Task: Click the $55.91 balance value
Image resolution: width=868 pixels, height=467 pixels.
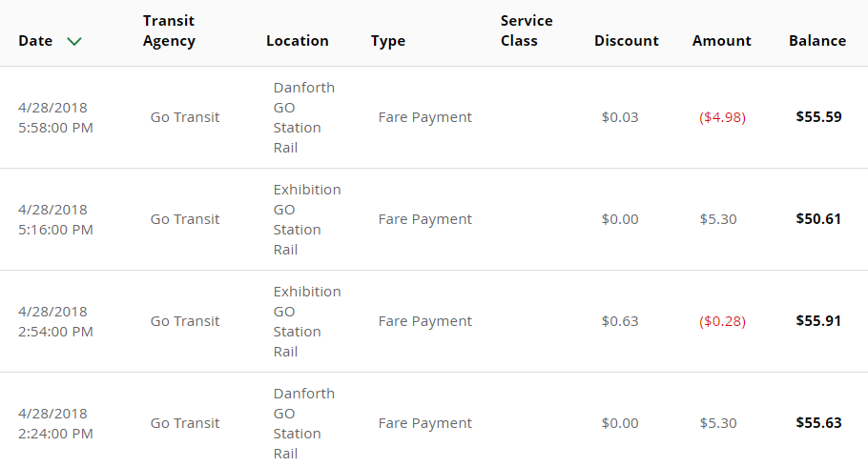Action: 818,321
